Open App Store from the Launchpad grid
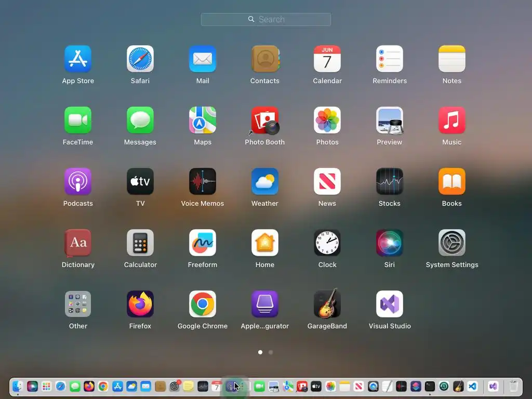 (x=78, y=59)
